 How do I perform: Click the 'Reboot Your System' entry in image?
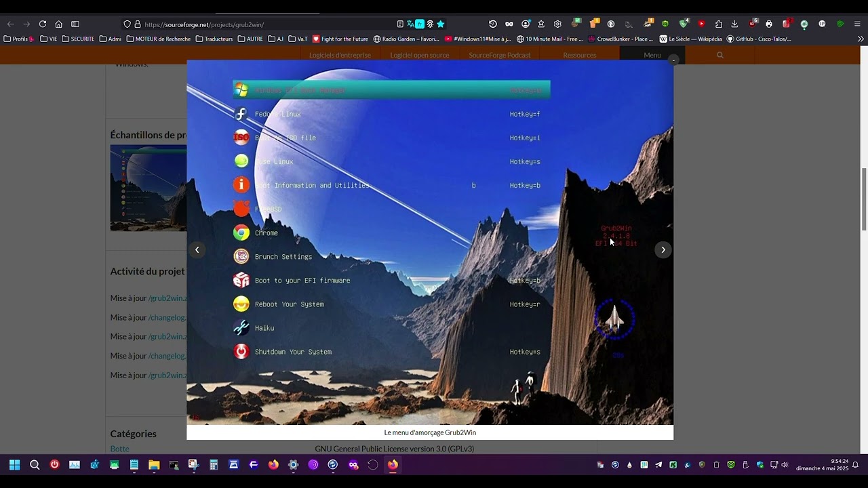tap(290, 304)
